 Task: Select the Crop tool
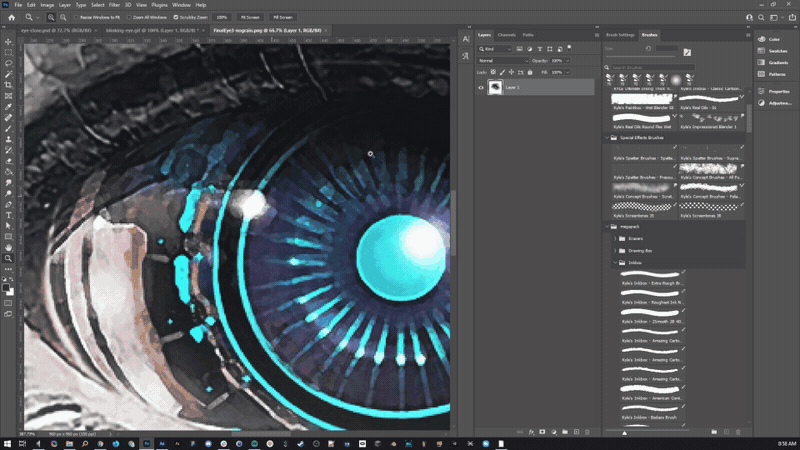[x=8, y=85]
